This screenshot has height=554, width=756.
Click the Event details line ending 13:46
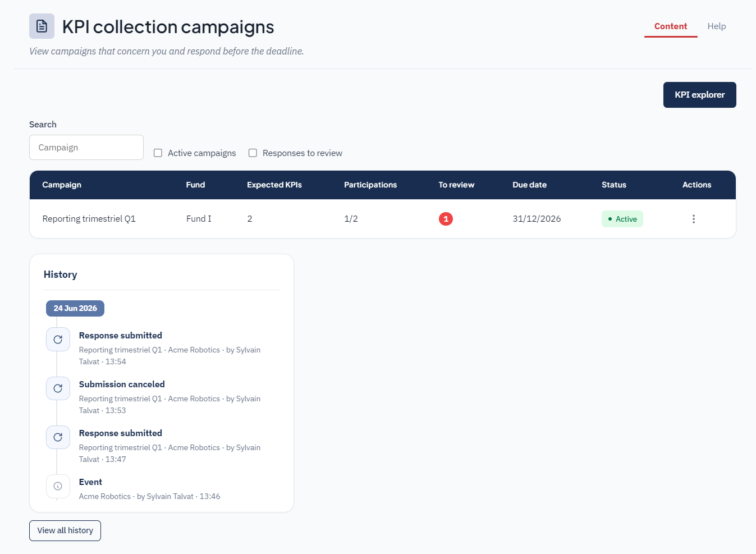click(x=149, y=497)
